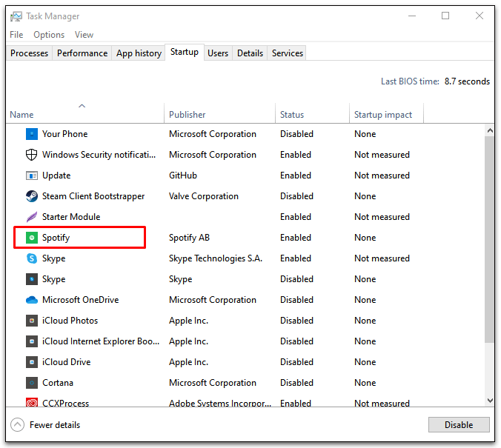501x448 pixels.
Task: Switch to the Processes tab
Action: click(x=29, y=53)
